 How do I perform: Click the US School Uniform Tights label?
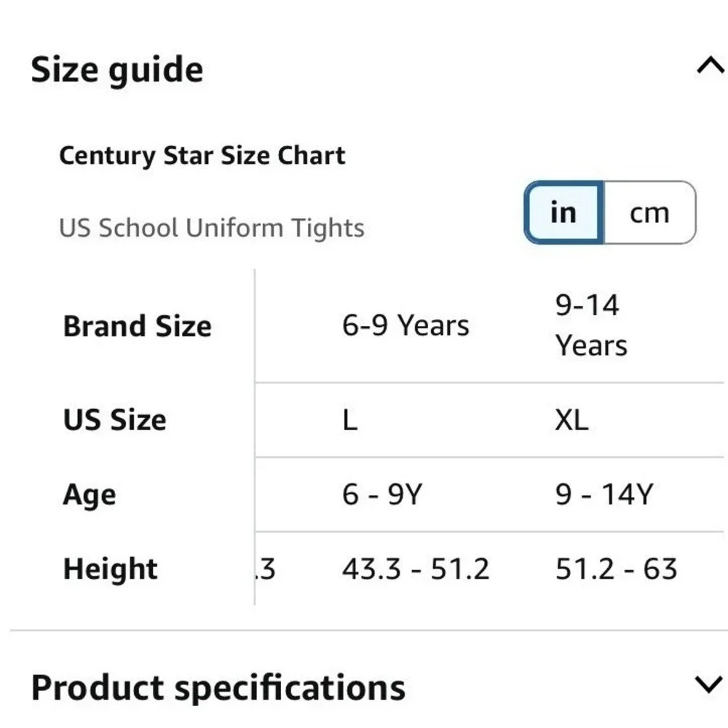[212, 228]
